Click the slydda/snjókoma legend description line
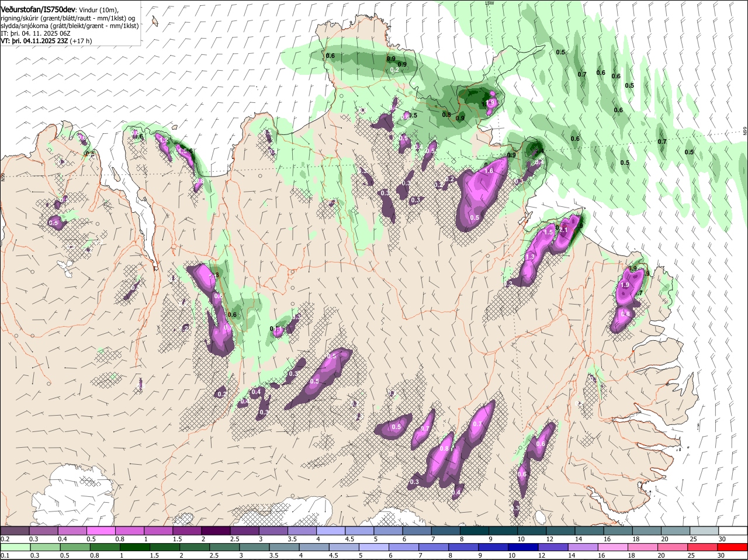 (x=70, y=26)
